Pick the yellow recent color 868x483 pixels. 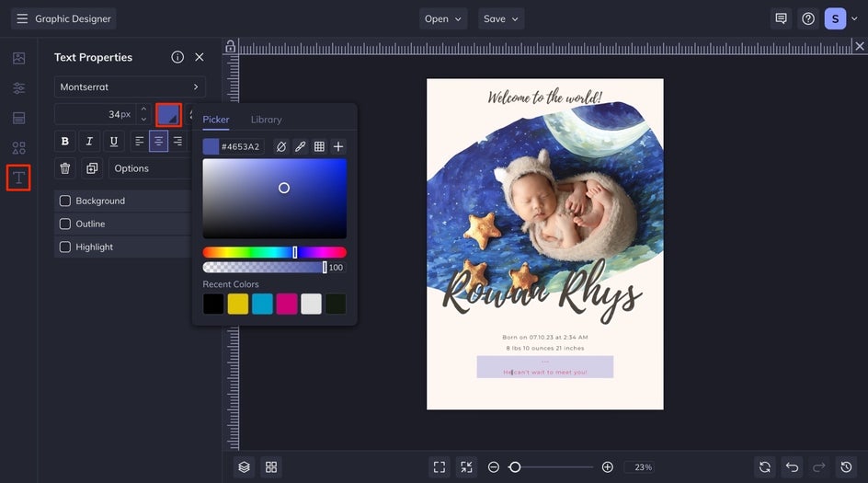pos(238,305)
